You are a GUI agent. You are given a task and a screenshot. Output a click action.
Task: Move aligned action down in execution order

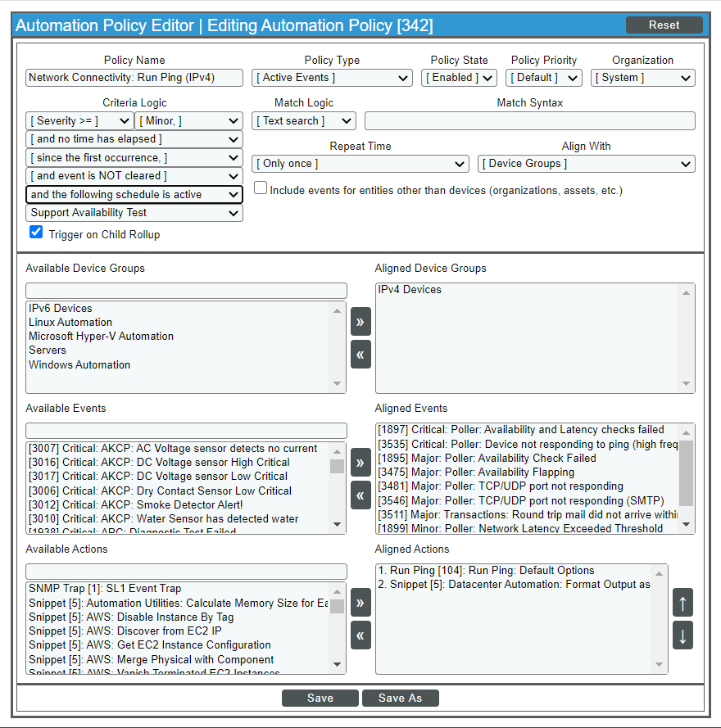tap(682, 635)
